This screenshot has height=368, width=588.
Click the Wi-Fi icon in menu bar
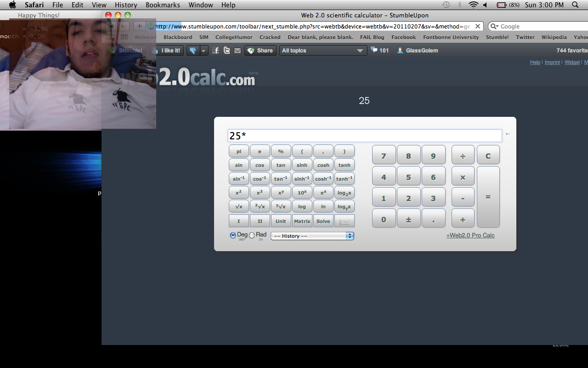click(x=473, y=5)
